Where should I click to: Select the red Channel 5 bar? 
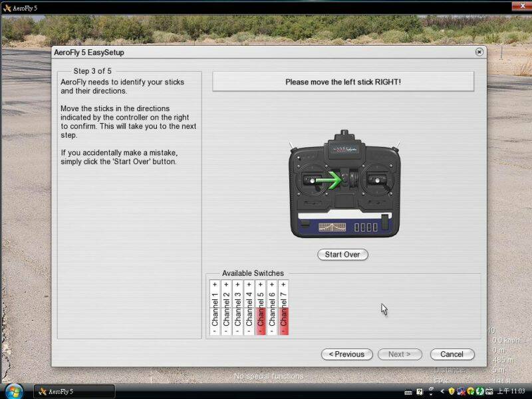click(261, 307)
